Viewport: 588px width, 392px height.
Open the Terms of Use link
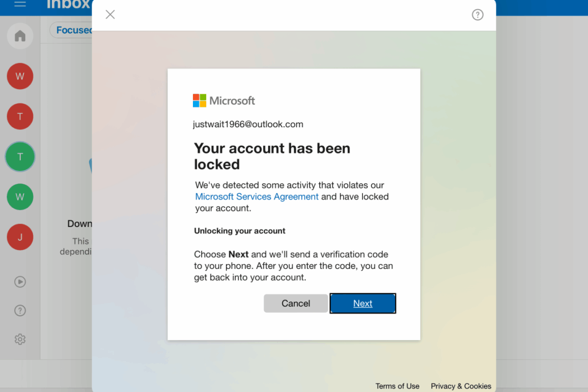(x=398, y=386)
